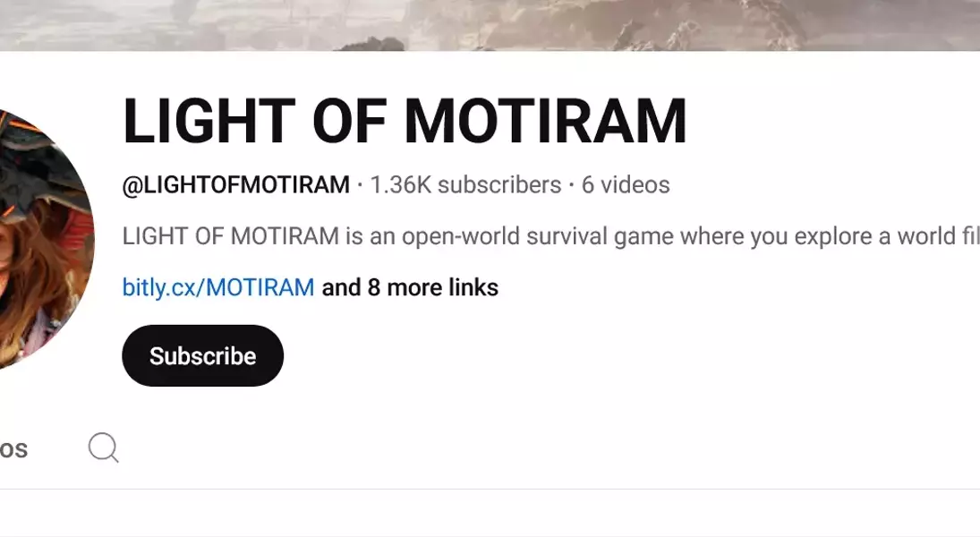This screenshot has width=980, height=537.
Task: Expand the "and 8 more links" list
Action: click(x=410, y=287)
